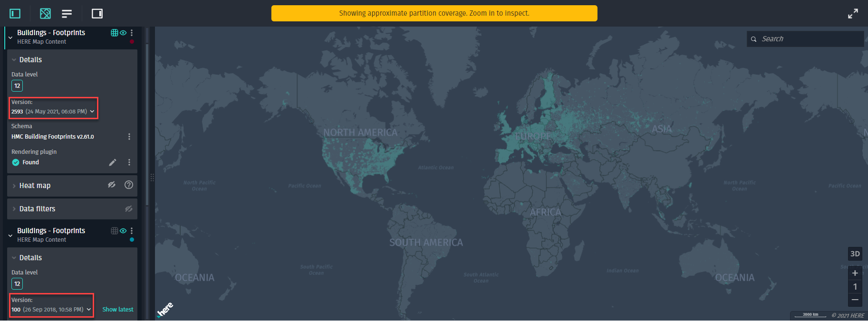
Task: Edit the rendering plugin with pencil icon
Action: tap(113, 162)
